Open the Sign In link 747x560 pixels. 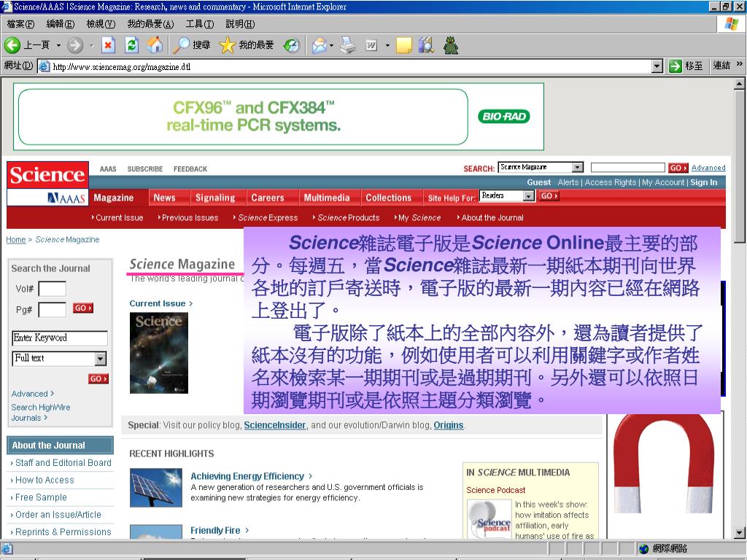click(704, 182)
